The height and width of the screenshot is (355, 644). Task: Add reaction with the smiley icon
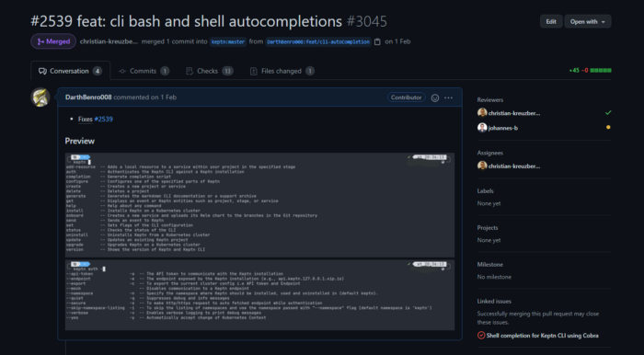point(435,97)
